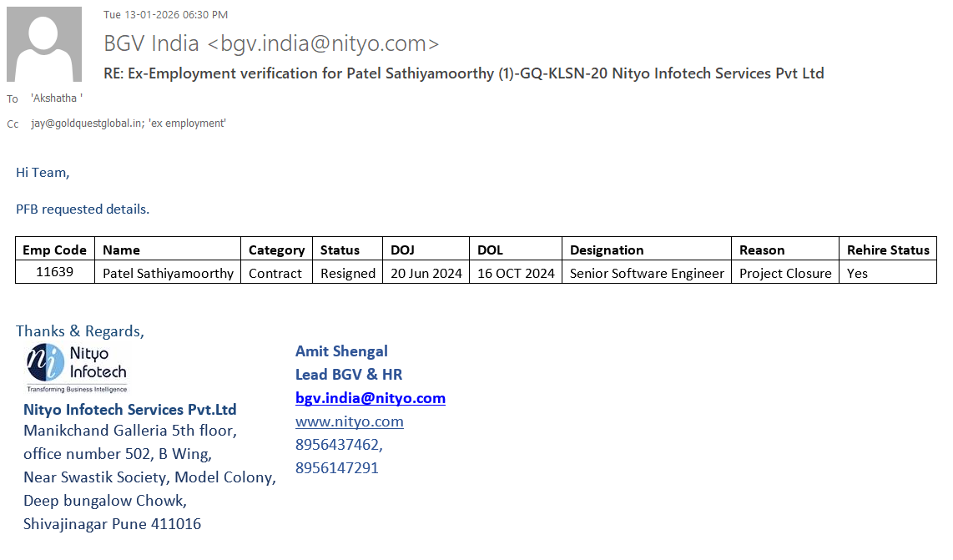Click the email subject line text
Viewport: 953px width, 560px height.
pos(463,73)
